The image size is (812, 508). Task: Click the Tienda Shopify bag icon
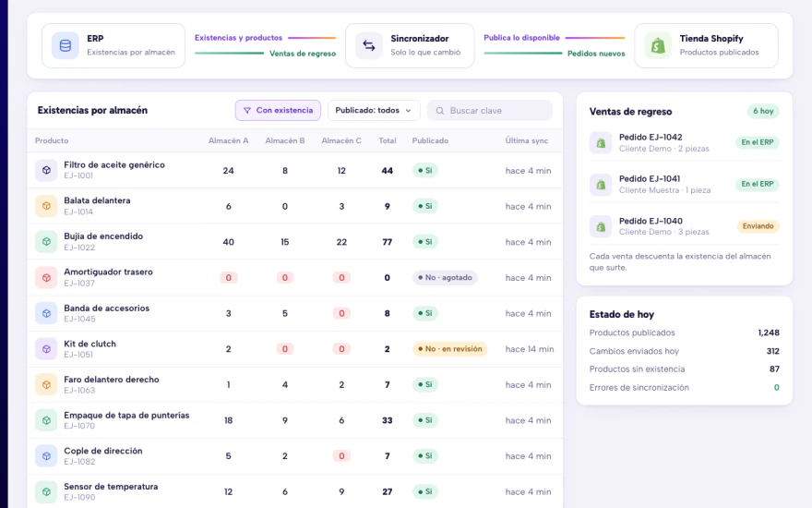pos(658,45)
